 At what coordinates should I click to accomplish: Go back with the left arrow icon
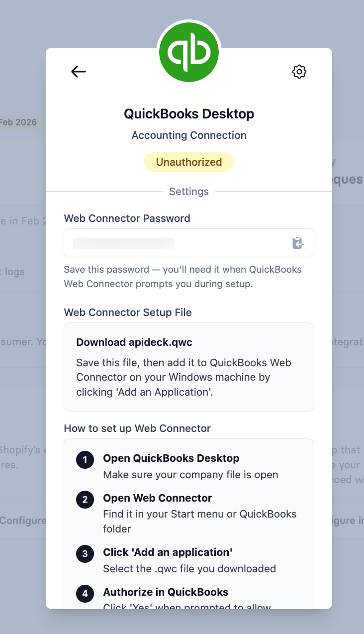point(79,72)
